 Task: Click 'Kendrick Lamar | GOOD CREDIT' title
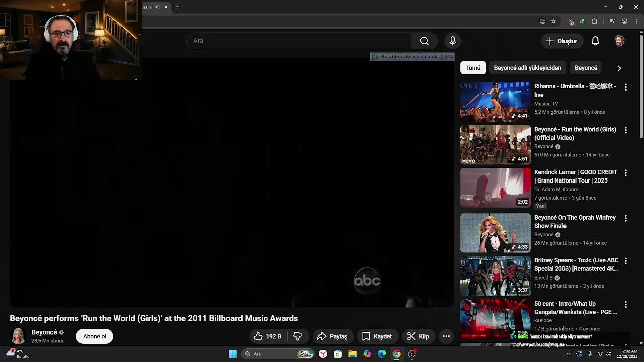pyautogui.click(x=576, y=176)
